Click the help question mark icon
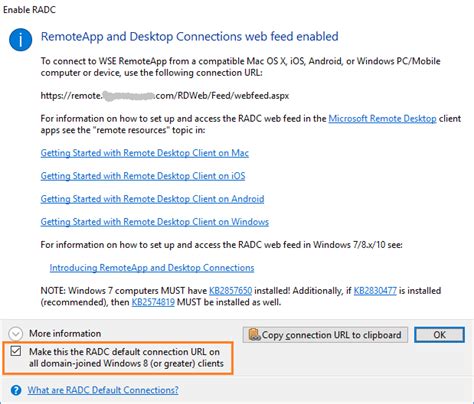The height and width of the screenshot is (404, 474). (16, 390)
